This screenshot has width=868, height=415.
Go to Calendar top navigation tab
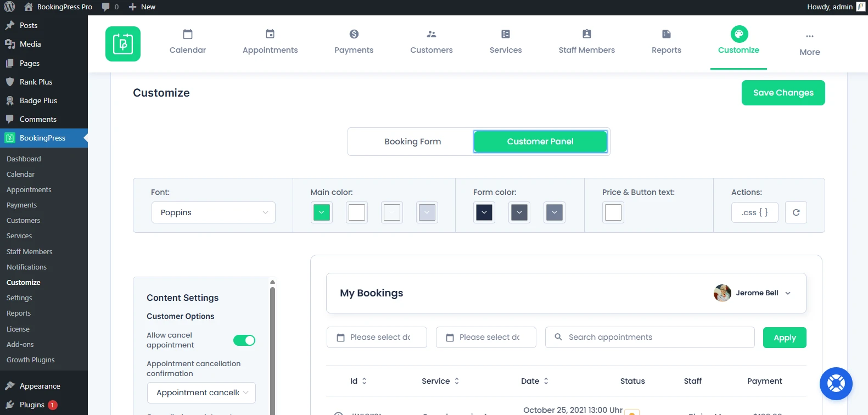(188, 42)
